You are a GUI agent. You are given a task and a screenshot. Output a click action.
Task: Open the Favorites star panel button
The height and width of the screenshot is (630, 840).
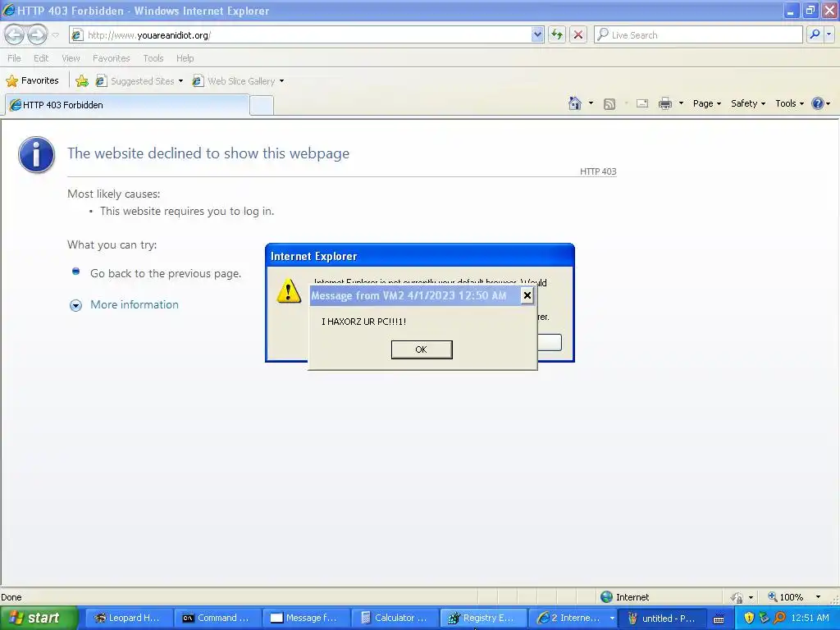click(x=32, y=81)
